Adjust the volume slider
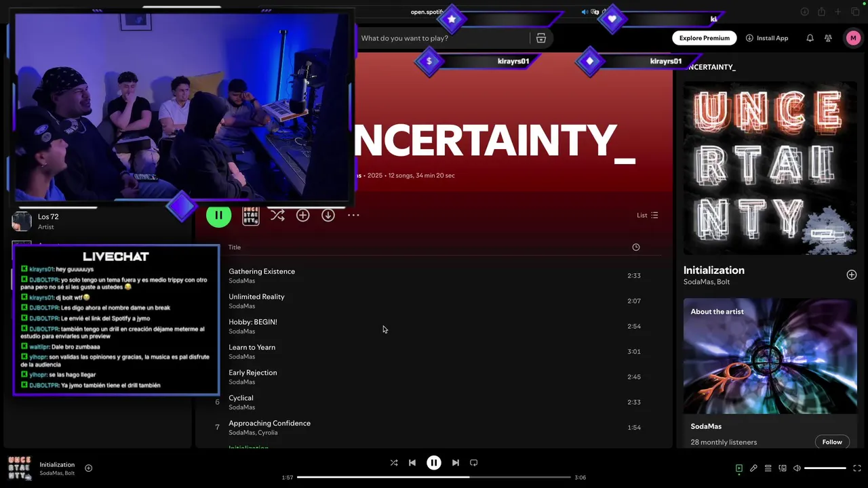The image size is (868, 488). pyautogui.click(x=825, y=468)
